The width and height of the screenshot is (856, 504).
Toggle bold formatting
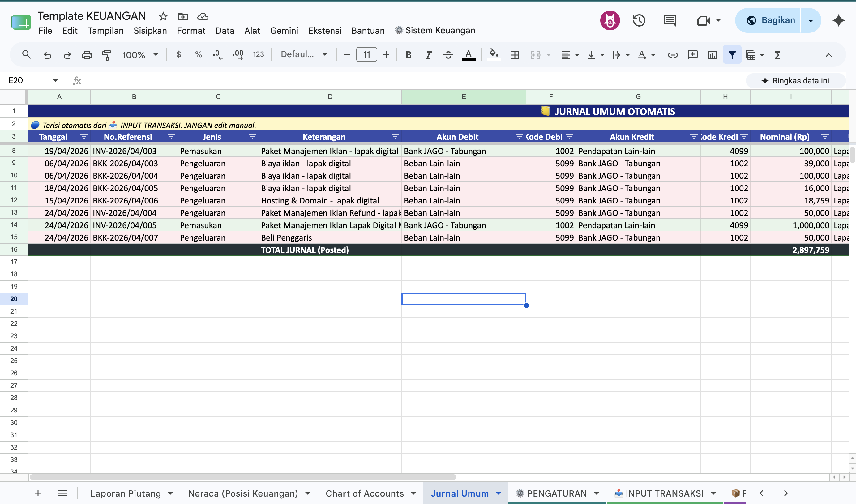click(409, 55)
